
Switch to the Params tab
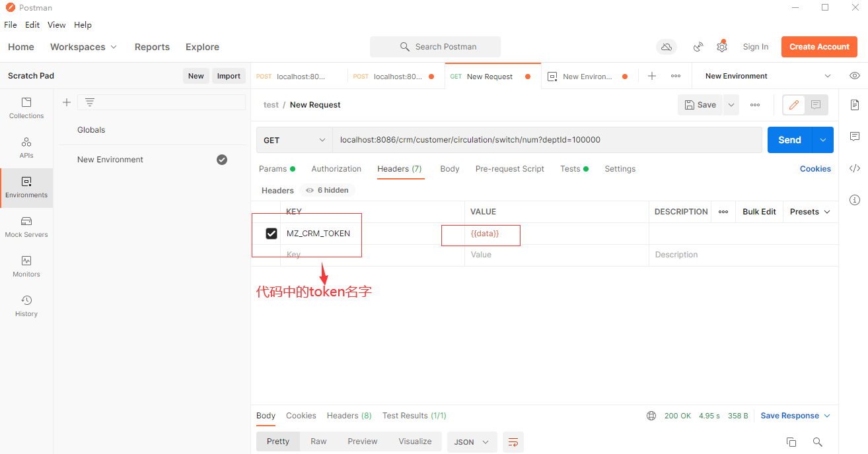click(x=277, y=169)
